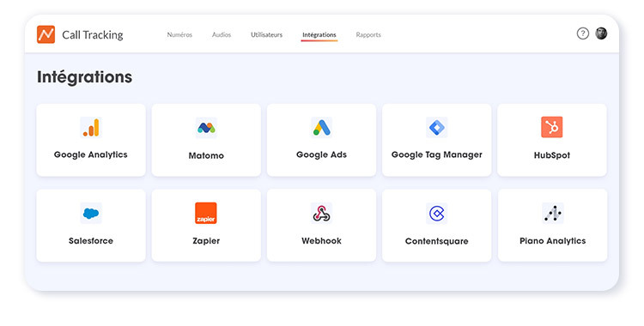Click the Google Tag Manager label

(x=436, y=154)
